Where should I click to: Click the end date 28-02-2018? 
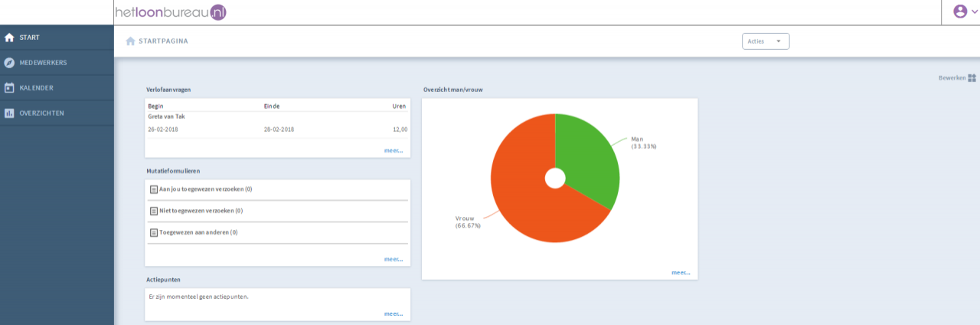(x=279, y=130)
